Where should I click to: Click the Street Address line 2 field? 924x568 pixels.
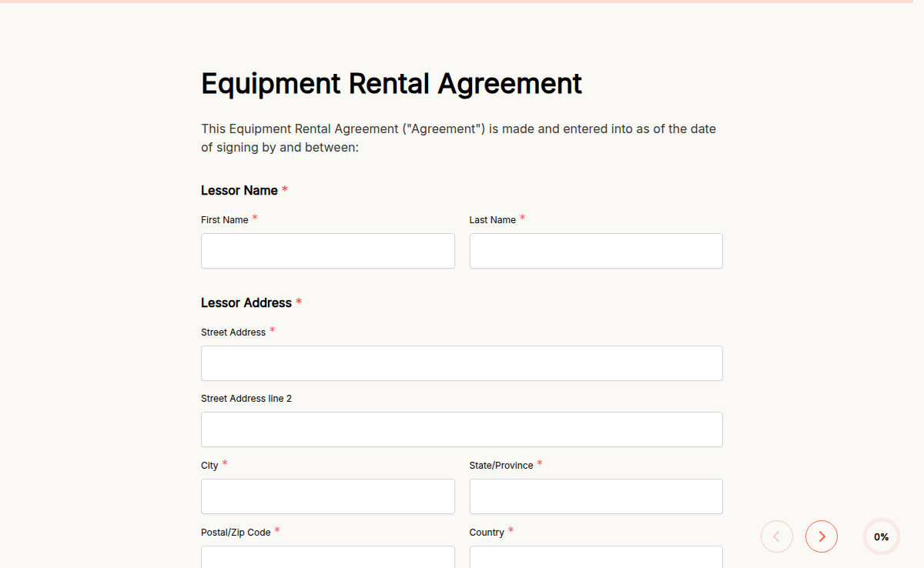tap(461, 429)
